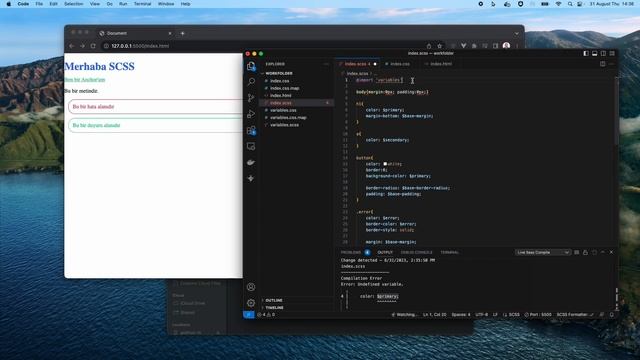Click the blue remote window indicator in the status bar
The height and width of the screenshot is (360, 640).
pos(249,315)
